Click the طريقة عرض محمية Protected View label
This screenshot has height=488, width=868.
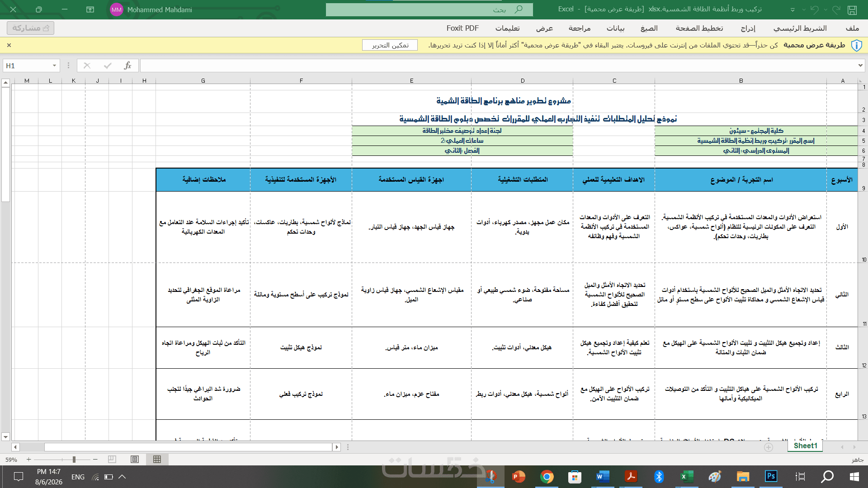[814, 45]
